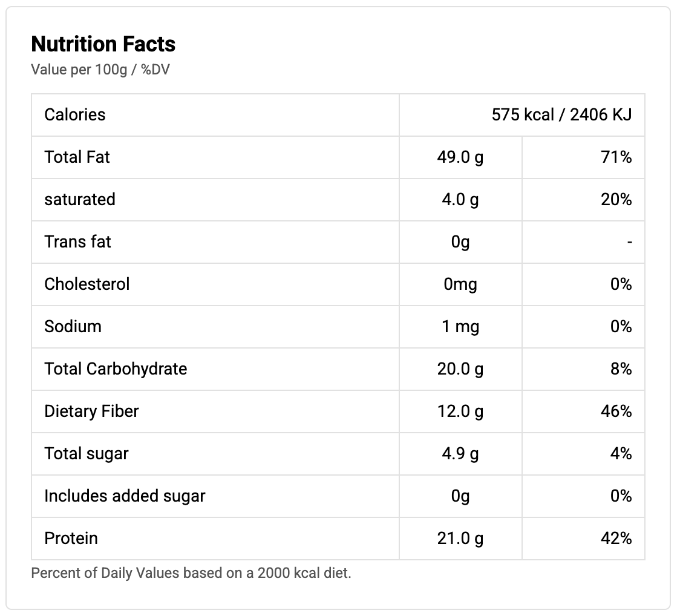
Task: Click the Cholesterol row label
Action: [x=87, y=284]
